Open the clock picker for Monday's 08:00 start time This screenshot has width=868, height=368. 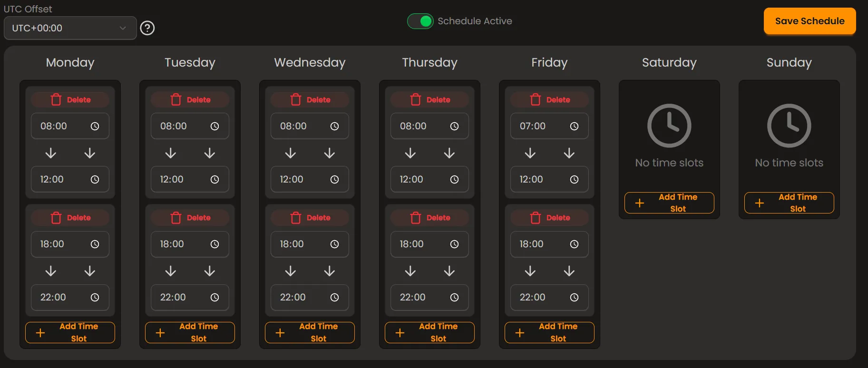point(95,126)
